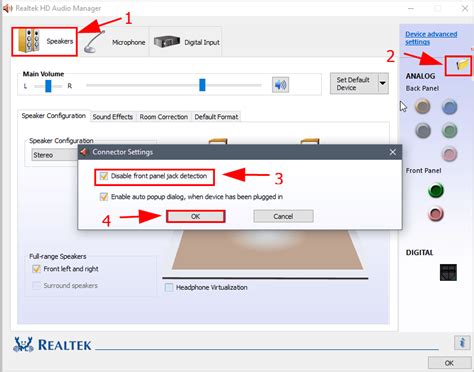Click the blue back panel jack
This screenshot has width=474, height=372.
pyautogui.click(x=449, y=107)
